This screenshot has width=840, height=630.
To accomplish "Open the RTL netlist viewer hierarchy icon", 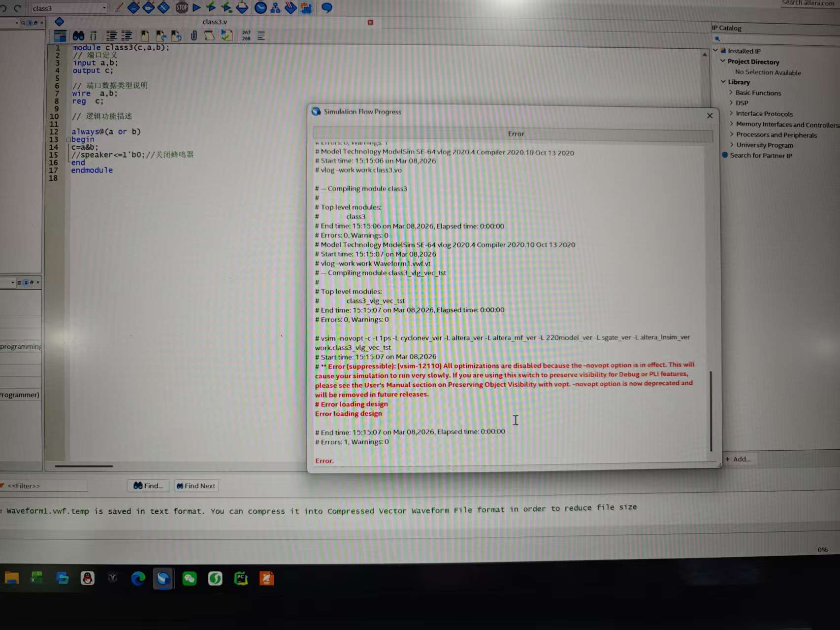I will pos(276,8).
